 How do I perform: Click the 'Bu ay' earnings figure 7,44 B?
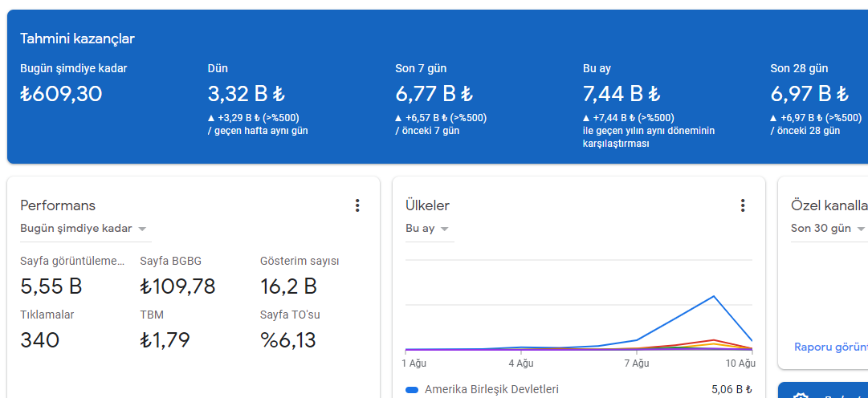coord(621,94)
